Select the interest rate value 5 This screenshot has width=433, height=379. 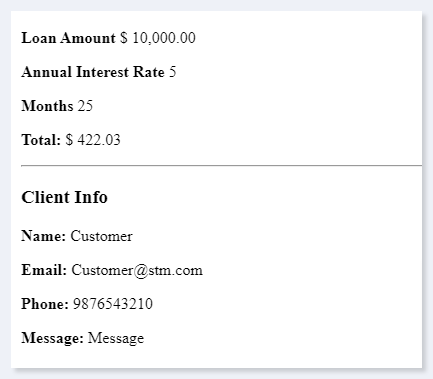pos(172,72)
